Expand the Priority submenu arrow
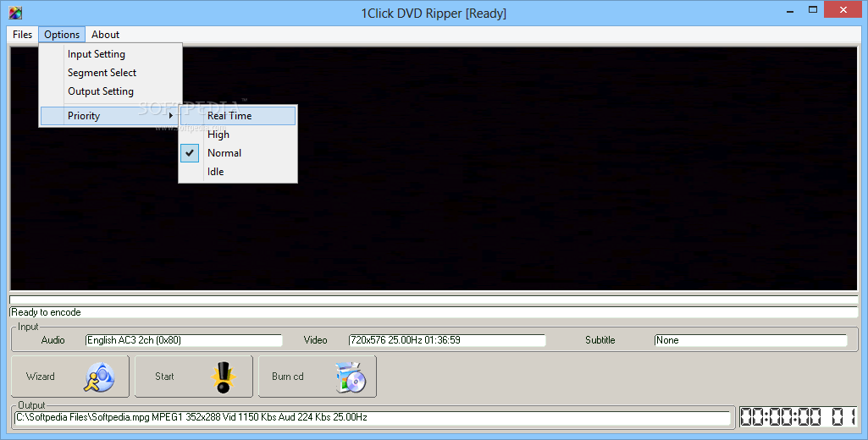The width and height of the screenshot is (868, 440). tap(171, 116)
